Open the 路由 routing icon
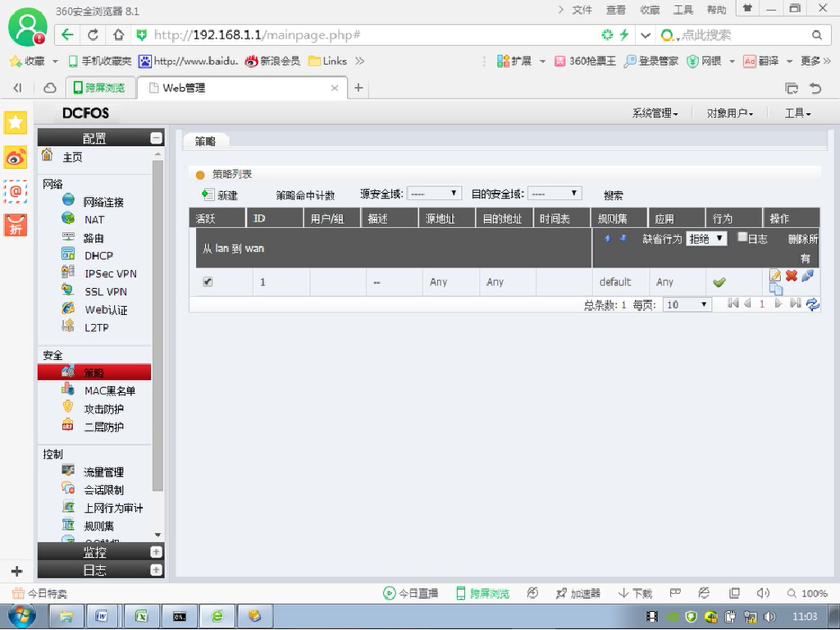The height and width of the screenshot is (630, 840). pyautogui.click(x=68, y=236)
